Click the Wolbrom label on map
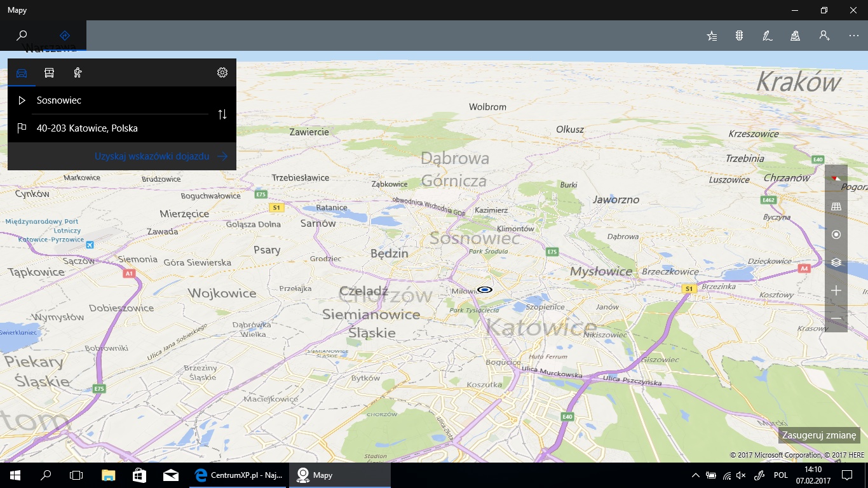 click(487, 107)
